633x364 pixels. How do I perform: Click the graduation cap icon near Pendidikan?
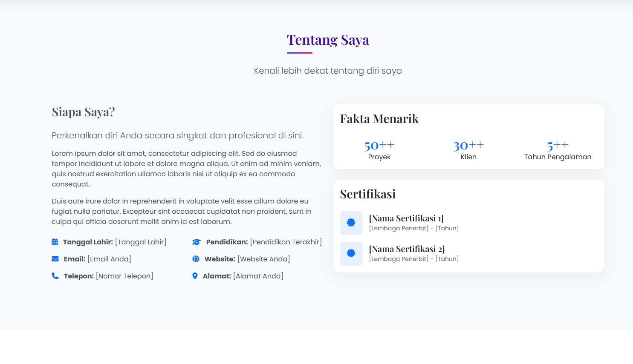196,242
